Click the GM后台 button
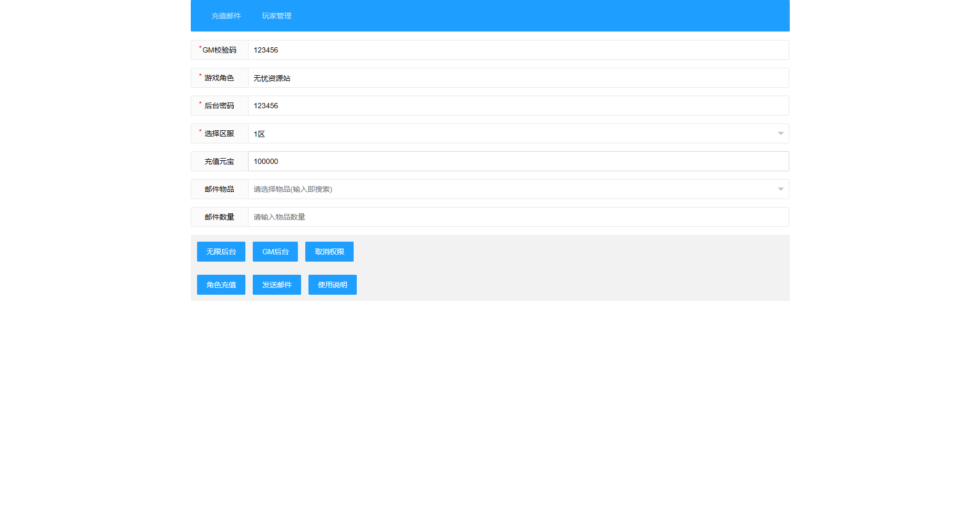The height and width of the screenshot is (529, 980). pos(275,252)
